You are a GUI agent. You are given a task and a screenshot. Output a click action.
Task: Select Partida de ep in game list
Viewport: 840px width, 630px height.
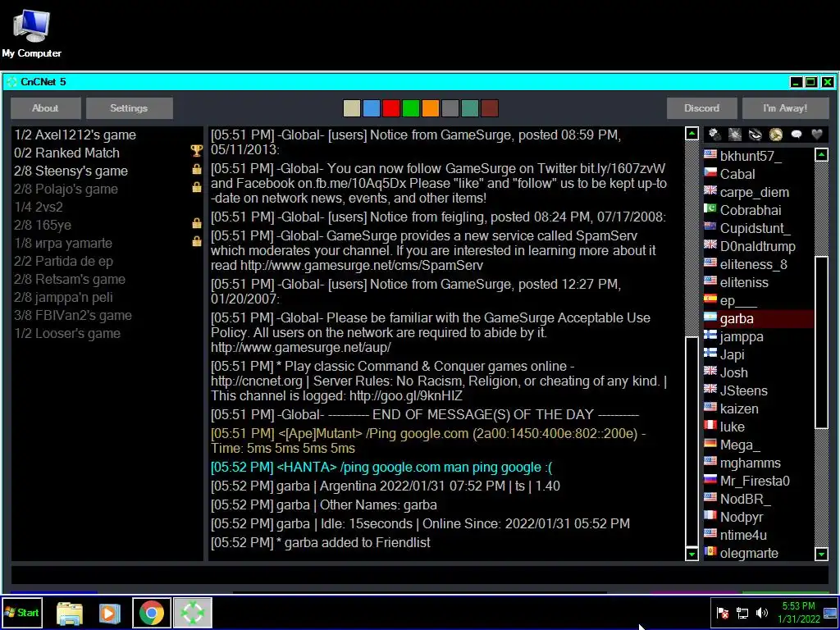pos(107,261)
